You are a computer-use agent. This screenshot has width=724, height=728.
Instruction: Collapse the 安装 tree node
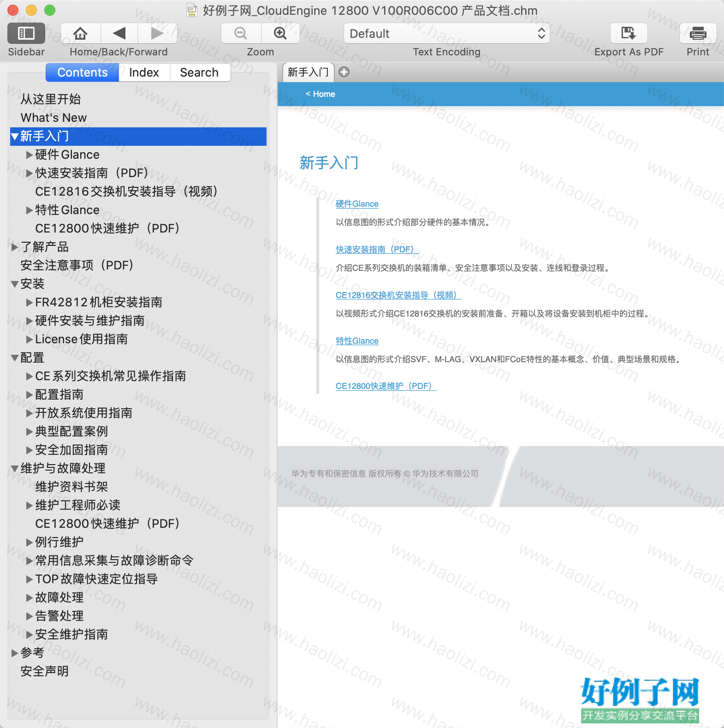tap(15, 284)
